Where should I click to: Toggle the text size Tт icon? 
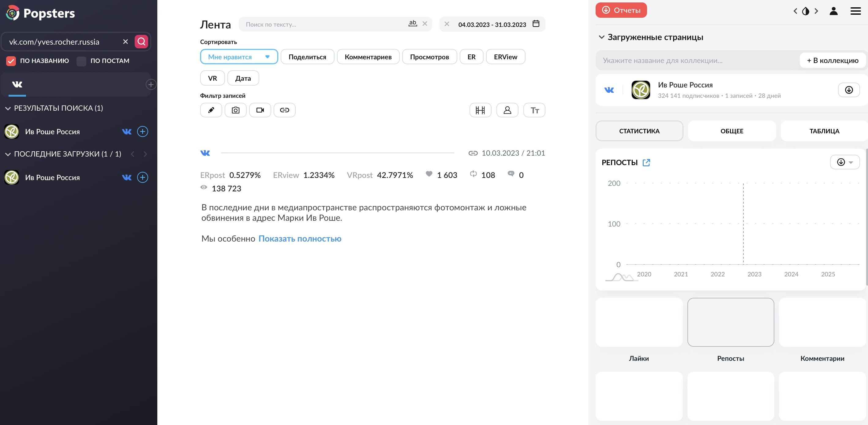pyautogui.click(x=534, y=110)
